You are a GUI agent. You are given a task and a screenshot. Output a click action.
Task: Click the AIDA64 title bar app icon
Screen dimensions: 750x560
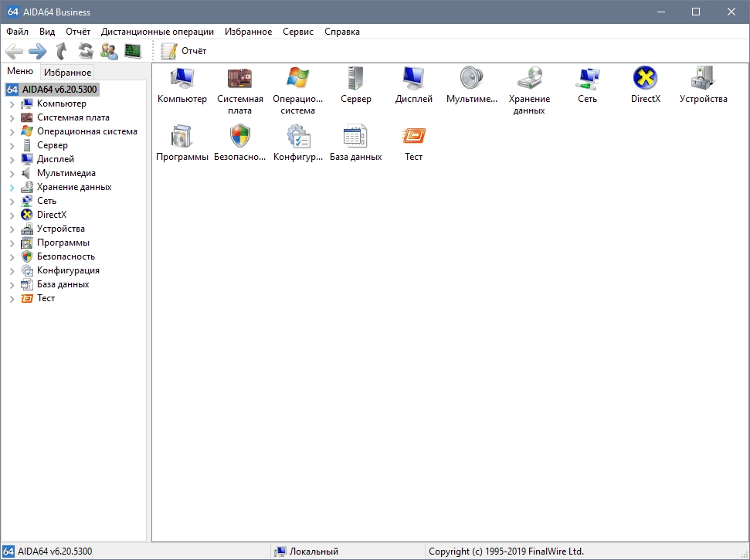[13, 12]
